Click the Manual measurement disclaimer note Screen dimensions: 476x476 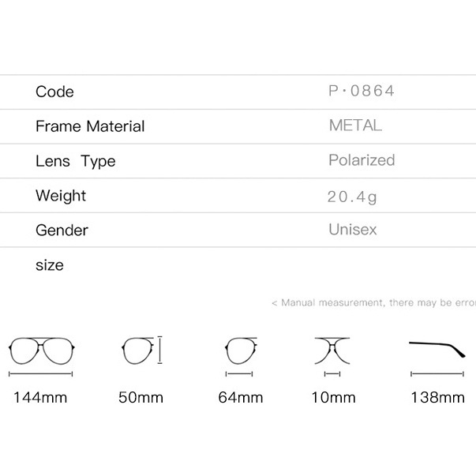(373, 302)
